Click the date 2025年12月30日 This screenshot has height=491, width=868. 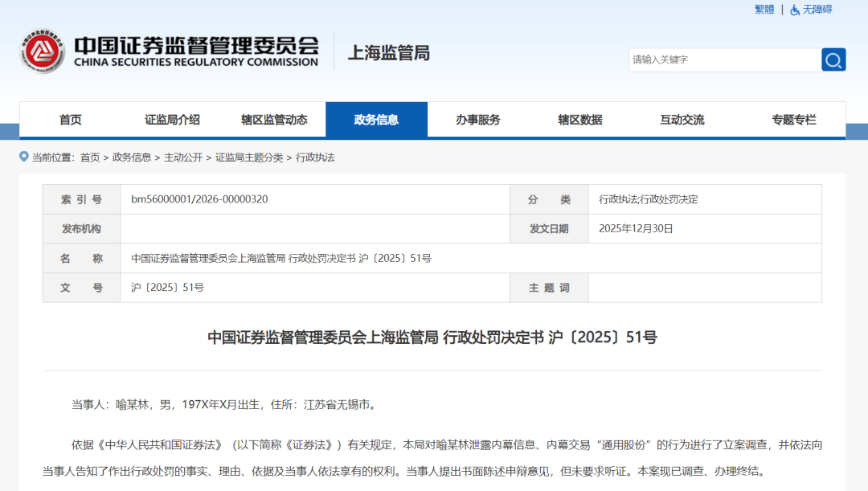click(636, 228)
